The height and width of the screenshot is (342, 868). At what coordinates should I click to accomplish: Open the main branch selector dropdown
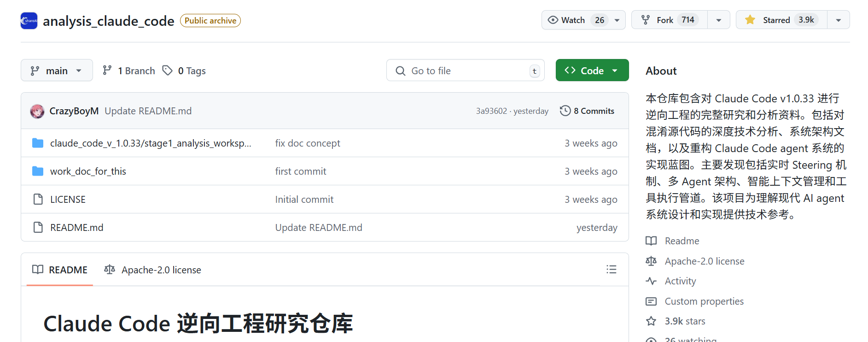point(57,71)
